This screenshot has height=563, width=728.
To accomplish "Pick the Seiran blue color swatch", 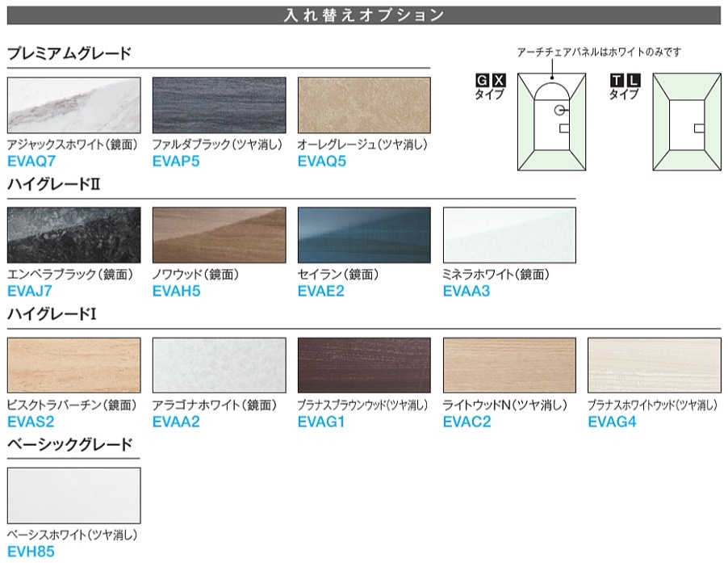I will click(x=364, y=236).
